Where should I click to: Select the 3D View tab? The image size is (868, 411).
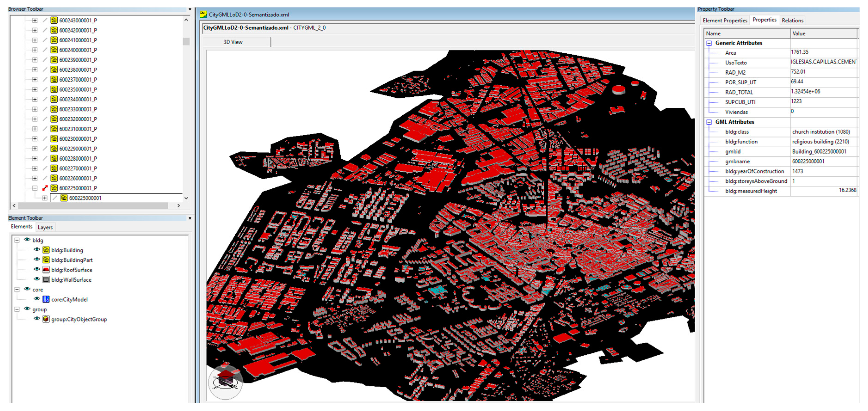[233, 42]
